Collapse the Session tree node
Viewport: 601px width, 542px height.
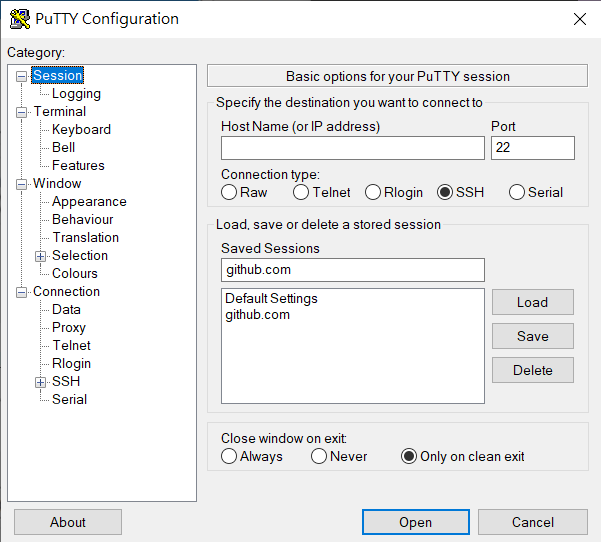(22, 76)
